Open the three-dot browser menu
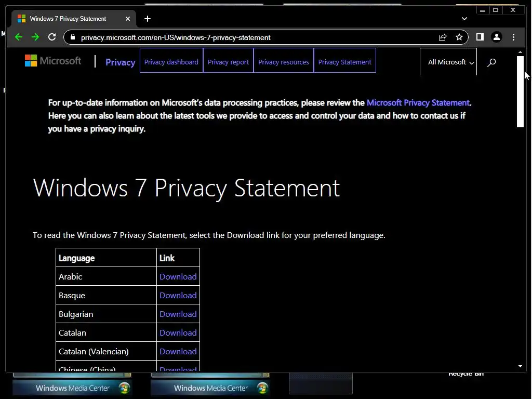This screenshot has width=532, height=399. (x=513, y=37)
